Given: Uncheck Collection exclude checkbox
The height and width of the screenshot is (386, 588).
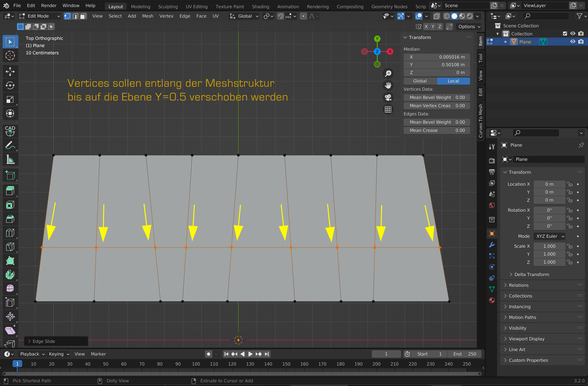Looking at the screenshot, I should click(x=565, y=34).
